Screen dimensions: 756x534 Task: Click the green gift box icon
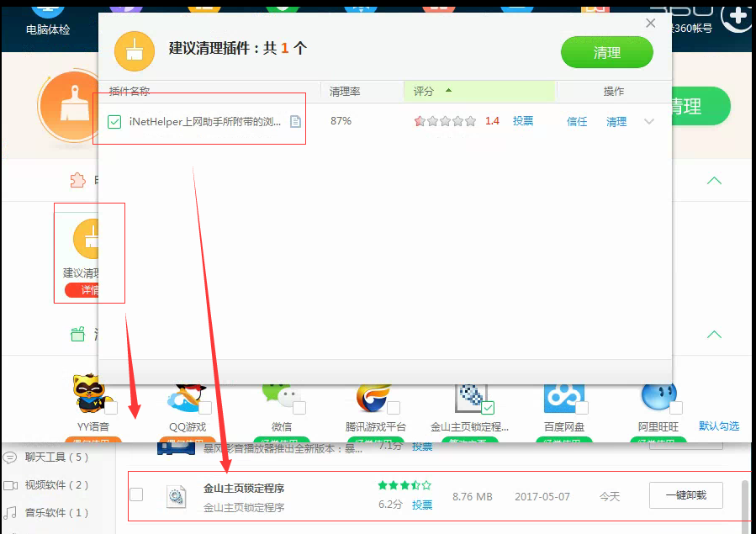click(x=77, y=334)
